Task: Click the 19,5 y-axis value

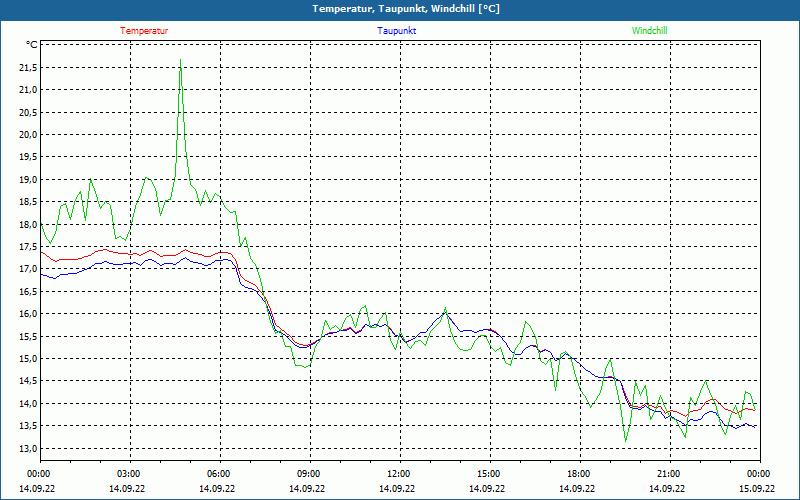Action: coord(28,157)
